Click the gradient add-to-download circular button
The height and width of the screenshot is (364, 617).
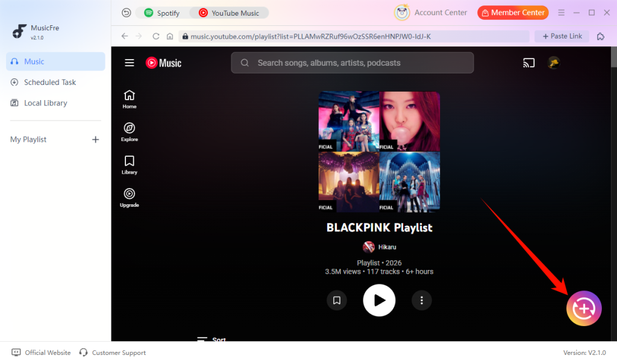click(x=584, y=309)
